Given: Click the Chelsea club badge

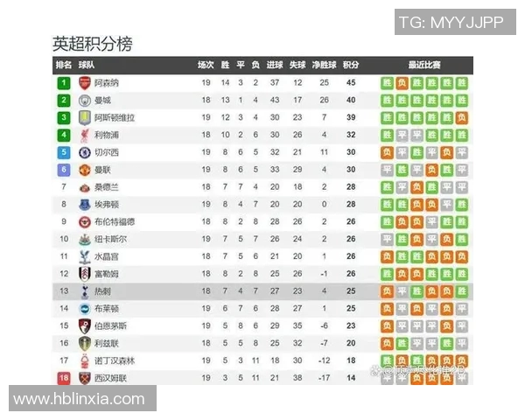Looking at the screenshot, I should point(85,152).
